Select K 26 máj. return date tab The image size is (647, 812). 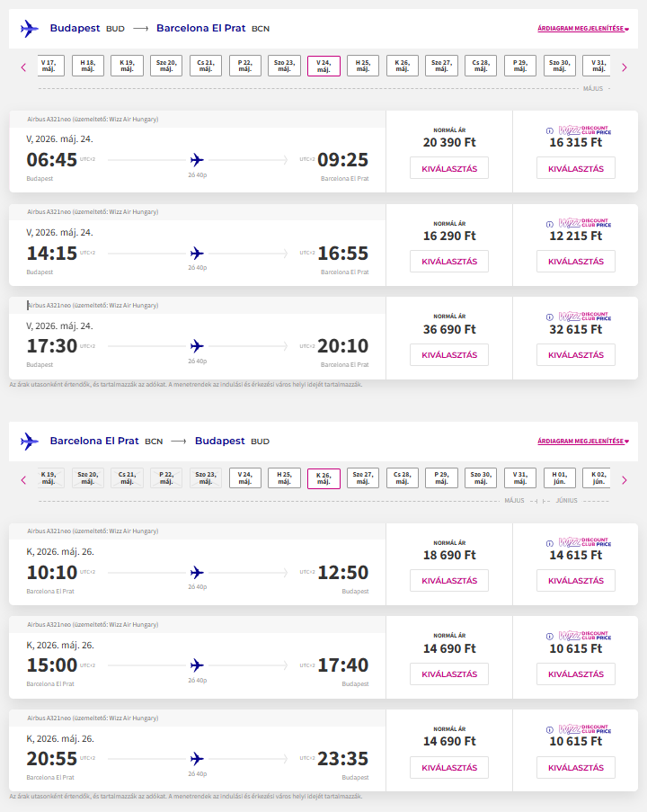point(323,478)
